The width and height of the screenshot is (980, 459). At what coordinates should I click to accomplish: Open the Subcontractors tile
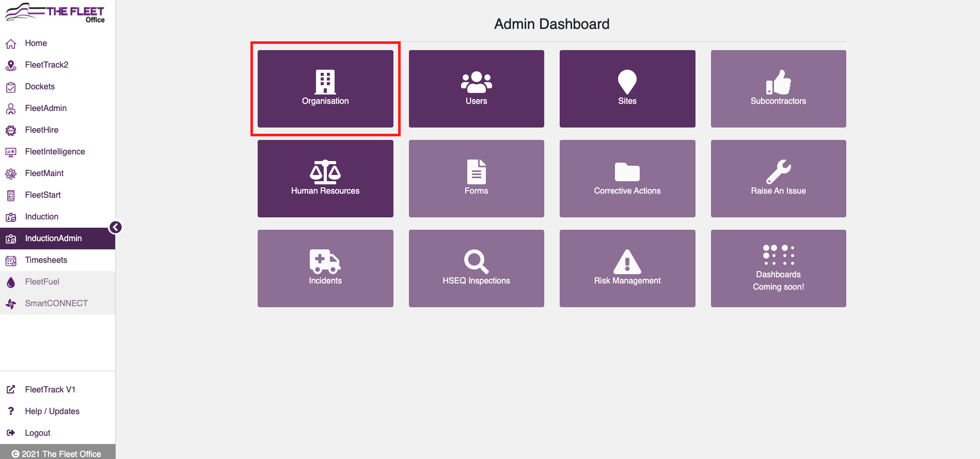[x=778, y=89]
